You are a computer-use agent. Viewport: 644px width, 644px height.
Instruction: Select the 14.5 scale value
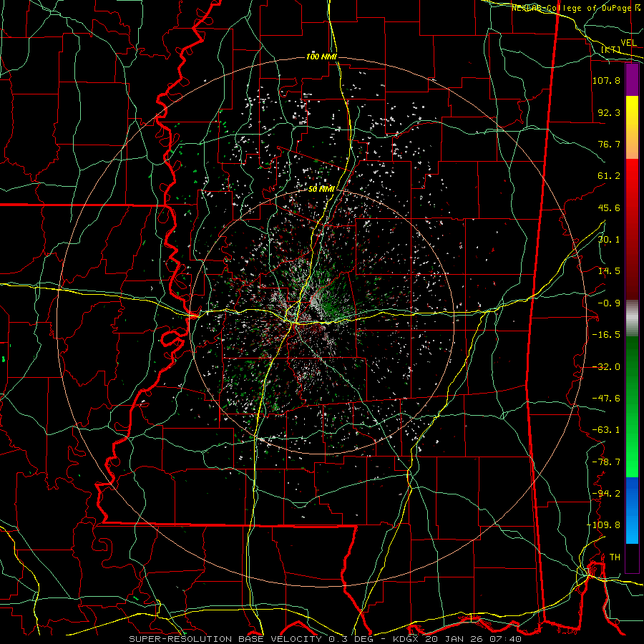pyautogui.click(x=609, y=271)
